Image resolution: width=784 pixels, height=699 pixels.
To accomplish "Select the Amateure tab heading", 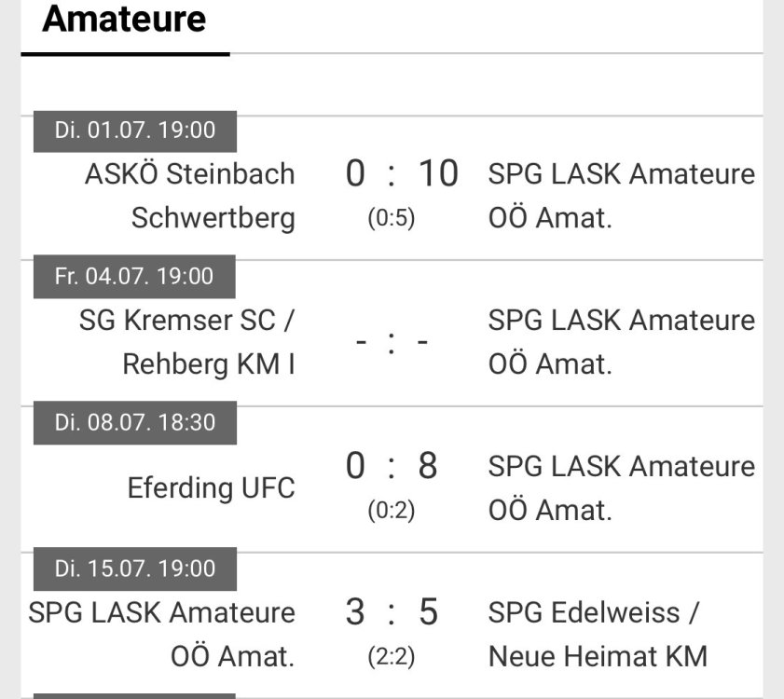I will [125, 20].
